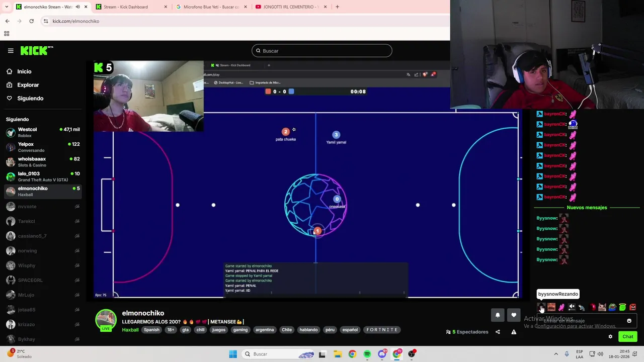Click the Kick logo
The height and width of the screenshot is (362, 644).
pos(37,50)
